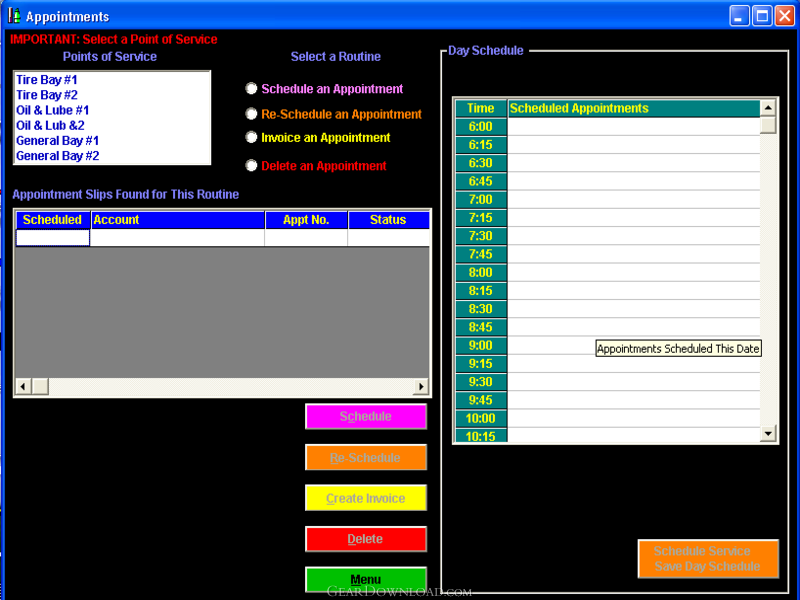800x600 pixels.
Task: Click the red Delete button
Action: tap(366, 539)
